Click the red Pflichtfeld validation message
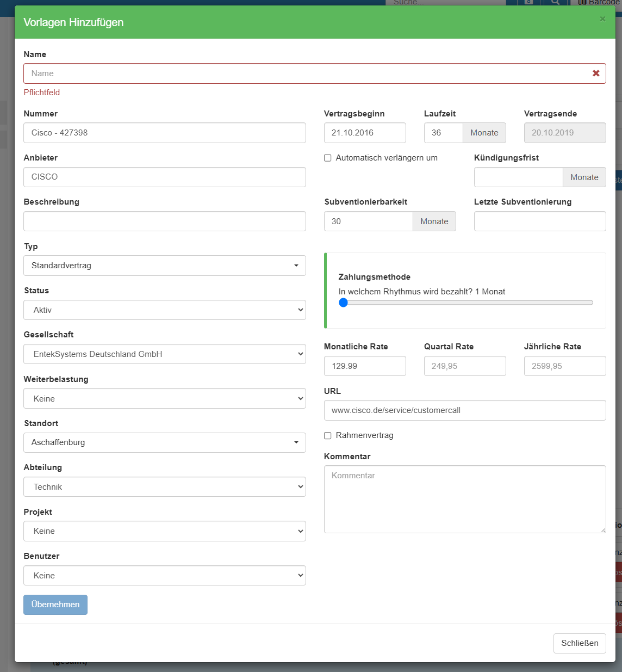 pos(42,93)
